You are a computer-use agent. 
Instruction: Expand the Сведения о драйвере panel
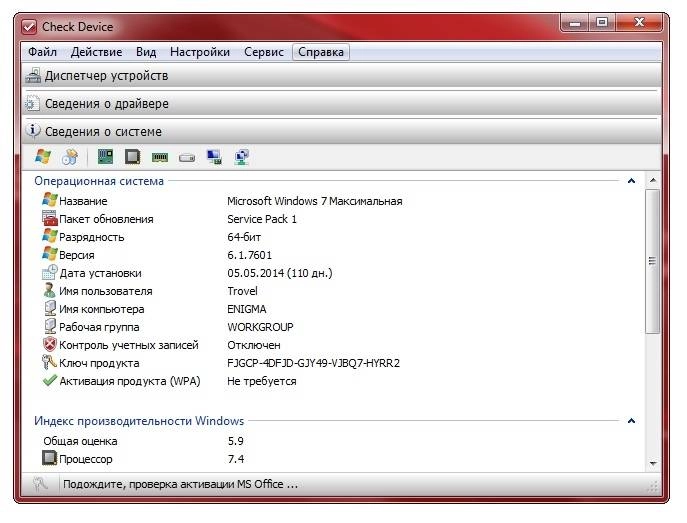[342, 104]
